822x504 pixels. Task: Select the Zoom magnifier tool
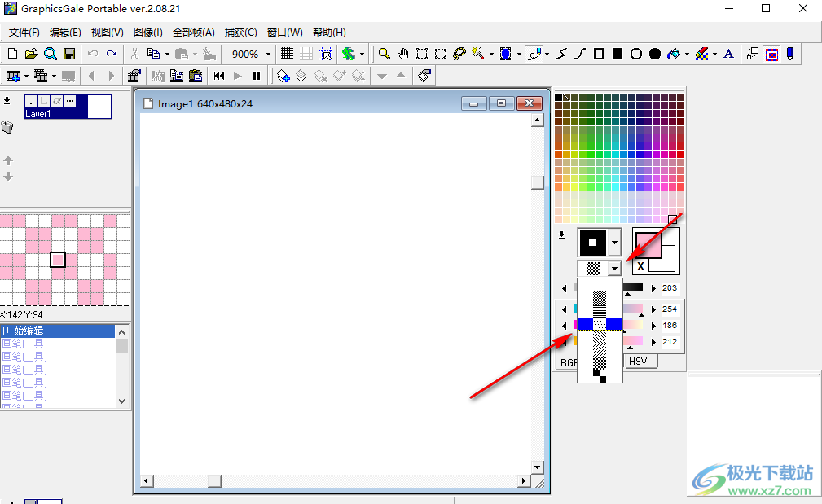pyautogui.click(x=385, y=54)
